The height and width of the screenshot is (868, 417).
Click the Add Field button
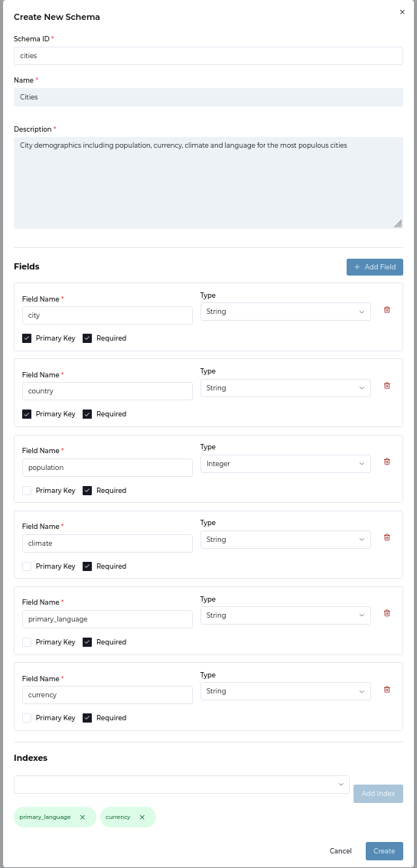(375, 267)
